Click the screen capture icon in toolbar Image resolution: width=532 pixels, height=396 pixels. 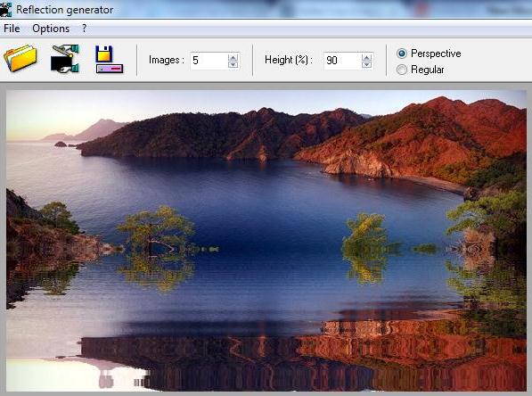[65, 58]
